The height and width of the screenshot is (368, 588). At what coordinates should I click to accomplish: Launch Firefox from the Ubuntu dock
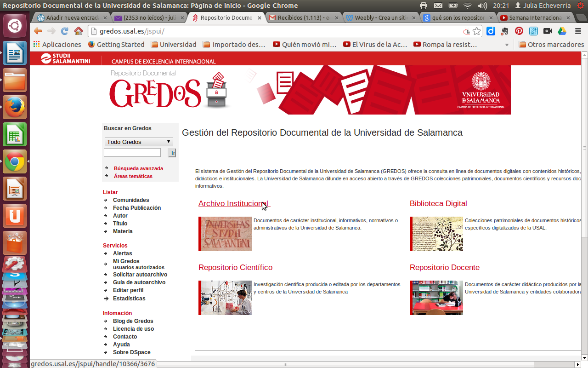tap(15, 107)
